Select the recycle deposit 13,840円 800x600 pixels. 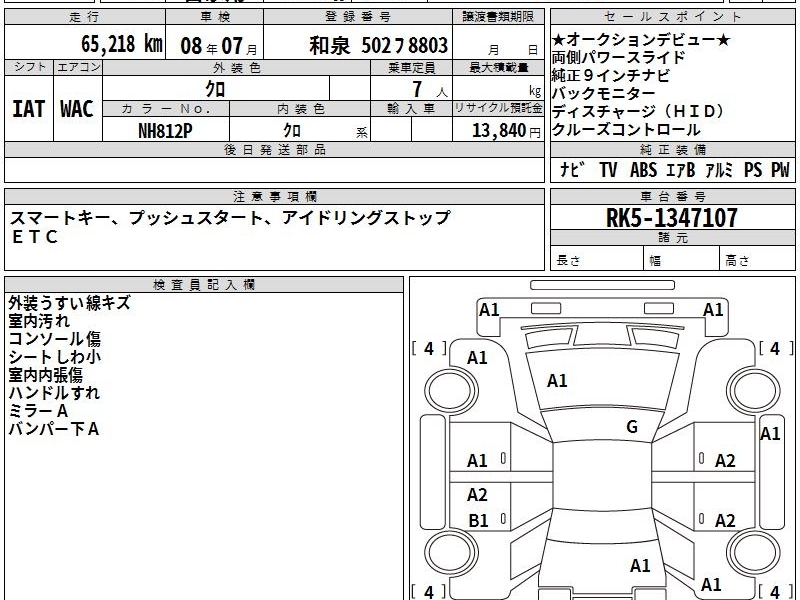point(506,131)
